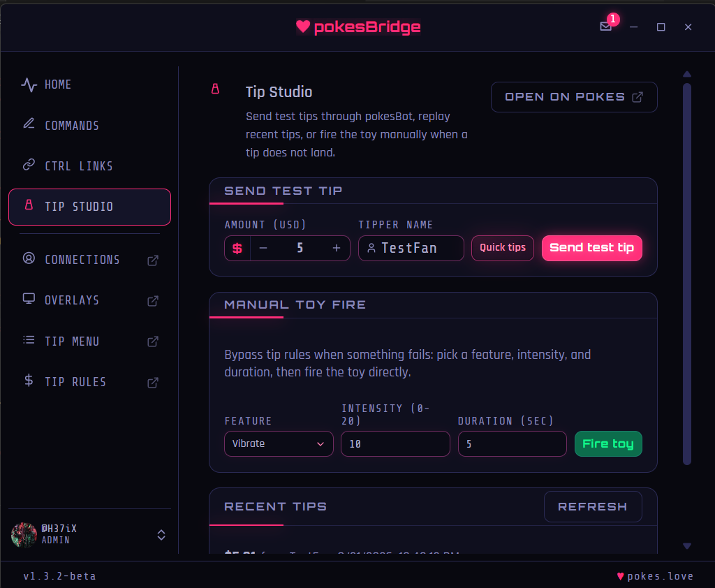The height and width of the screenshot is (588, 715).
Task: Open Connections page
Action: 90,260
